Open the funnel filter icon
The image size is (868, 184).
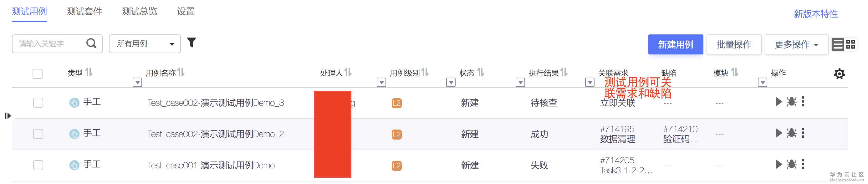191,43
